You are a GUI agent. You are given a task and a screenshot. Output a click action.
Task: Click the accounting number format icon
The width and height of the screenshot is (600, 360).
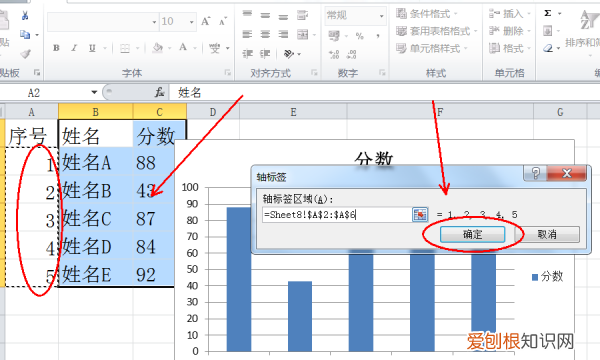334,36
